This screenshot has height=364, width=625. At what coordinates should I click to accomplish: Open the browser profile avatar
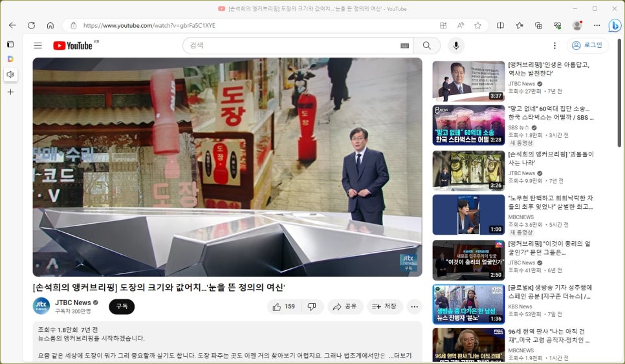click(576, 25)
